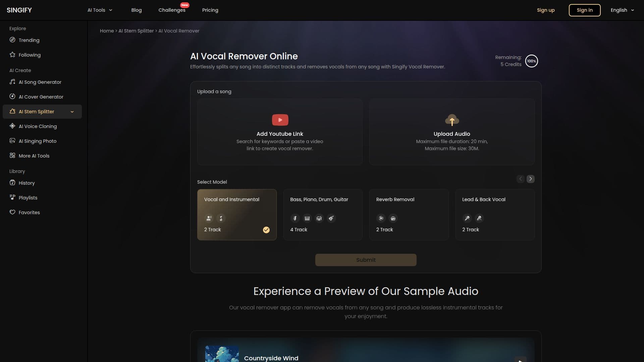Click the instrumental icon in Vocal and Instrumental card
Image resolution: width=644 pixels, height=362 pixels.
coord(221,219)
